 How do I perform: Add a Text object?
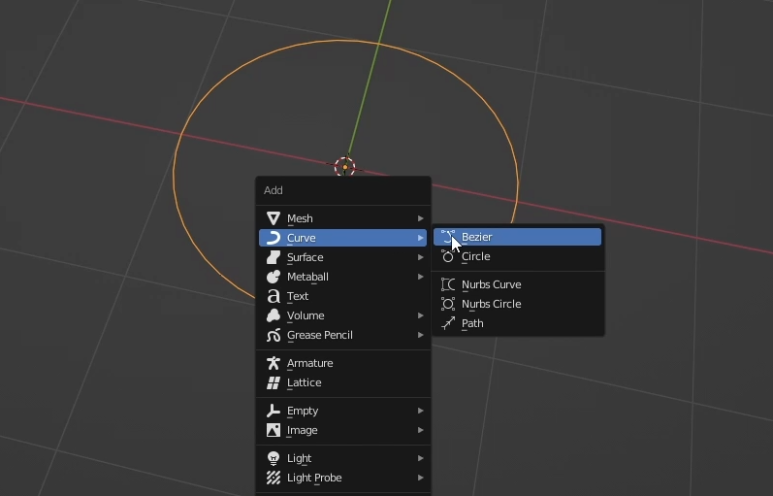pos(343,296)
